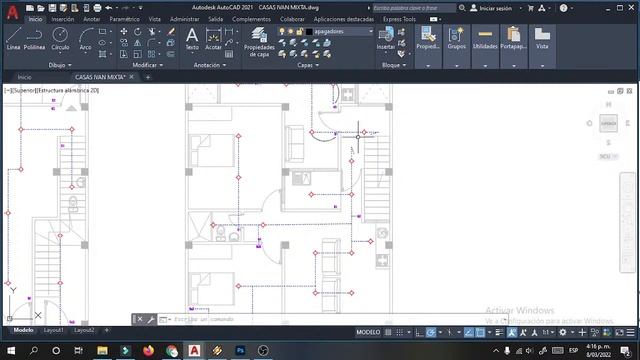Toggle polar tracking in status bar

coord(431,333)
